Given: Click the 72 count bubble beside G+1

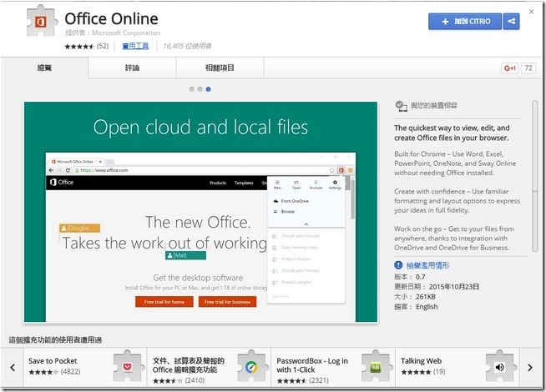Looking at the screenshot, I should pos(528,68).
